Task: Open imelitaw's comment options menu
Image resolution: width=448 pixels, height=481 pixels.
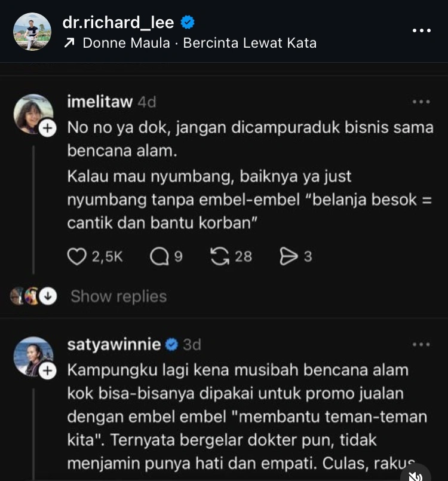Action: (422, 100)
